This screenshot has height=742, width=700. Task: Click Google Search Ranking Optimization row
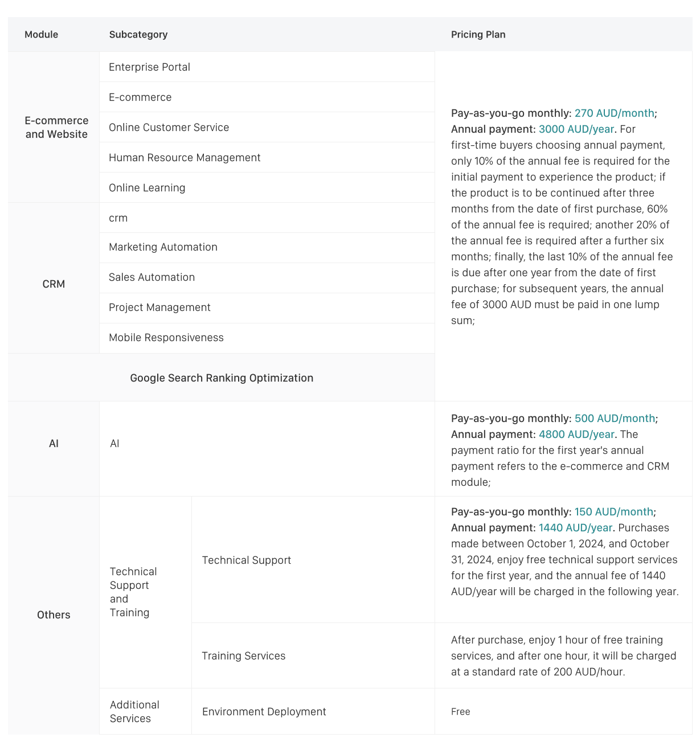(222, 378)
